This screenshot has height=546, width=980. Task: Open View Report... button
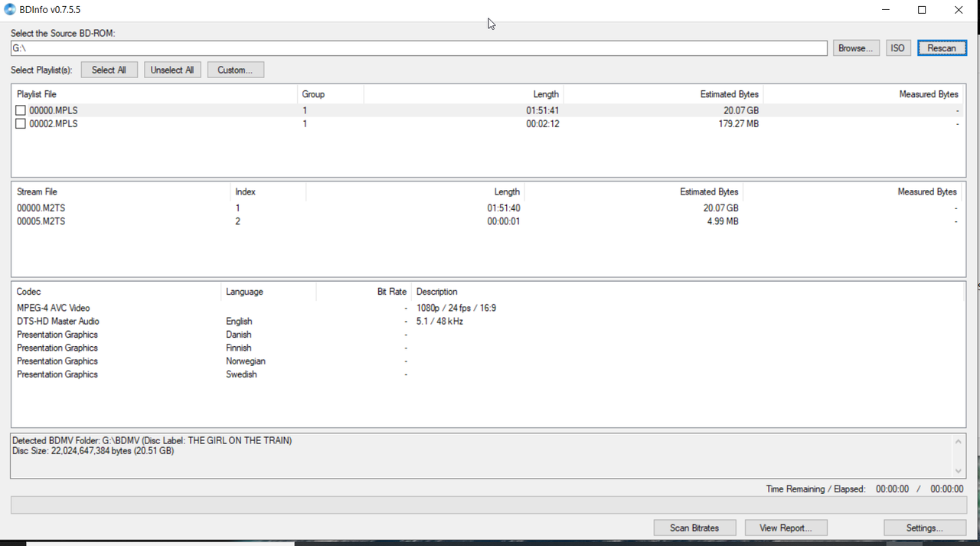coord(786,528)
